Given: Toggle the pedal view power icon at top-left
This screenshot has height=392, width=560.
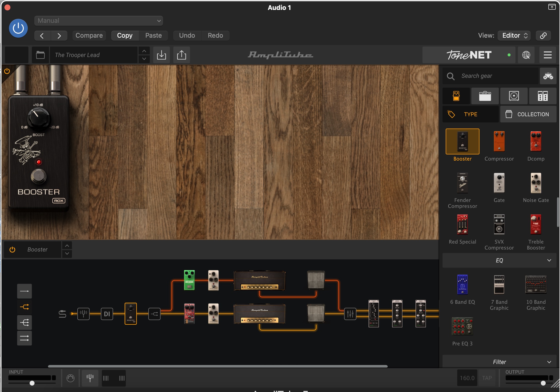Looking at the screenshot, I should point(7,71).
